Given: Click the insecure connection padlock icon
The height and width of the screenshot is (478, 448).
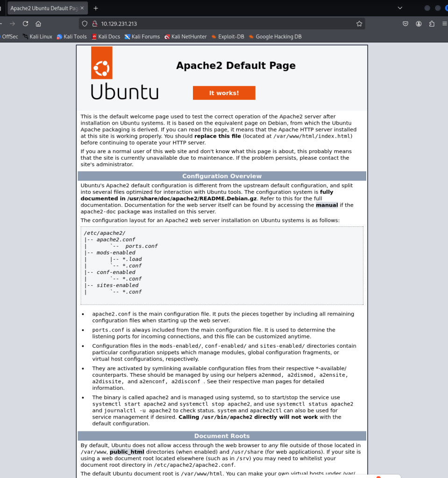Looking at the screenshot, I should pos(94,24).
